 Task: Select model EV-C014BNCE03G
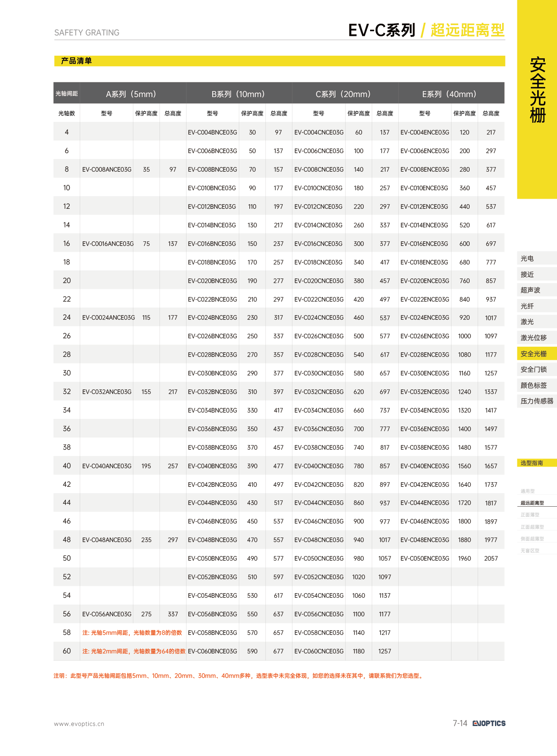pyautogui.click(x=212, y=225)
